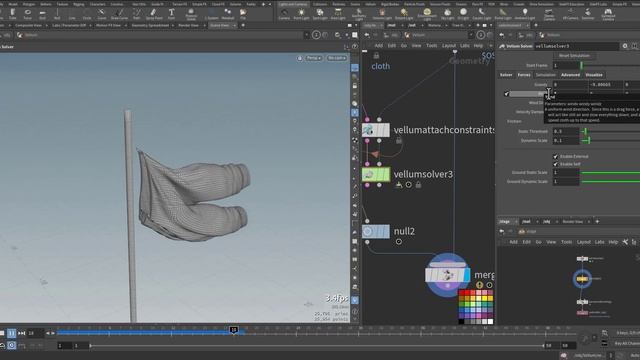The height and width of the screenshot is (360, 640).
Task: Toggle the Enable Self checkbox
Action: click(555, 164)
